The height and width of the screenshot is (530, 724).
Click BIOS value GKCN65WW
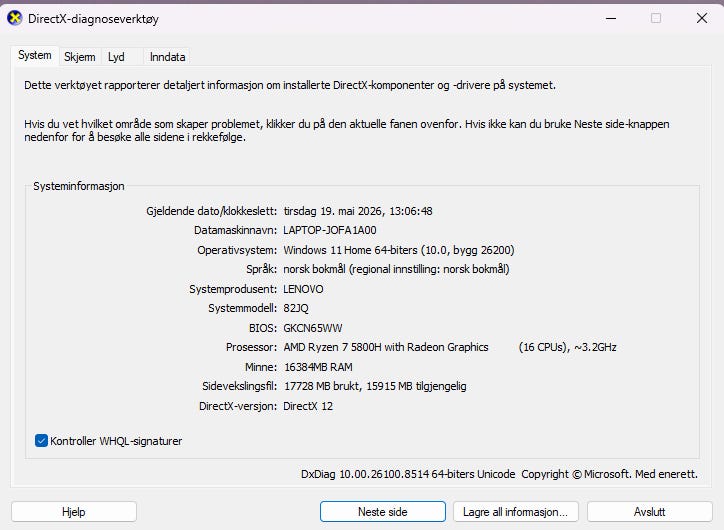[313, 328]
